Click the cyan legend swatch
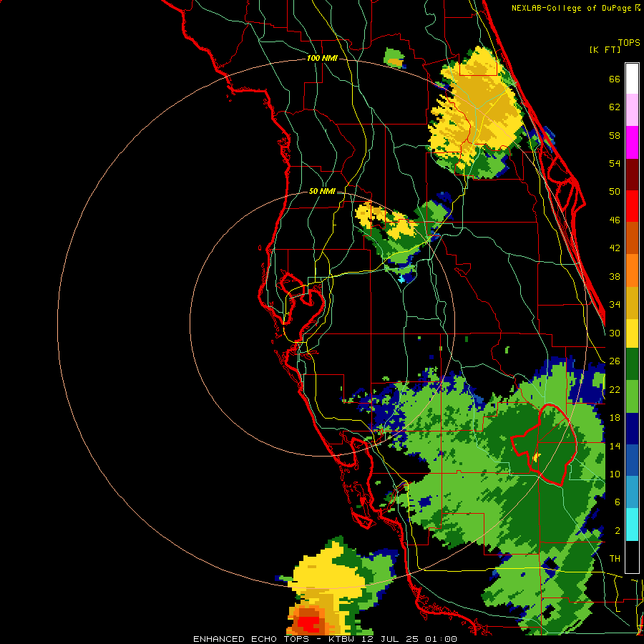Image resolution: width=644 pixels, height=644 pixels. (632, 525)
